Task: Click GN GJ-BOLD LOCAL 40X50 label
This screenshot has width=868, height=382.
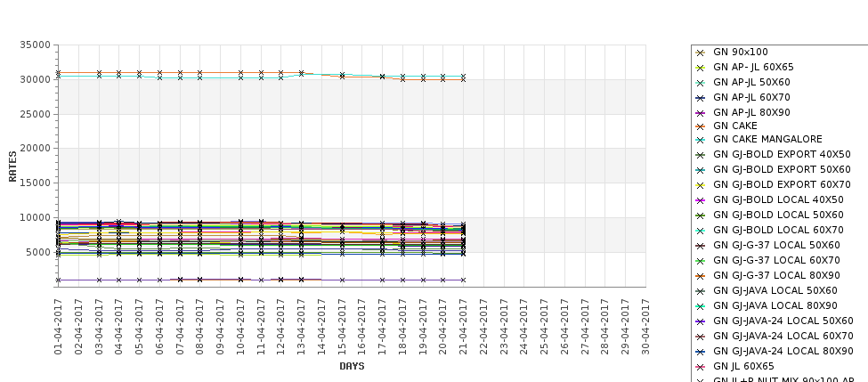Action: pyautogui.click(x=778, y=199)
